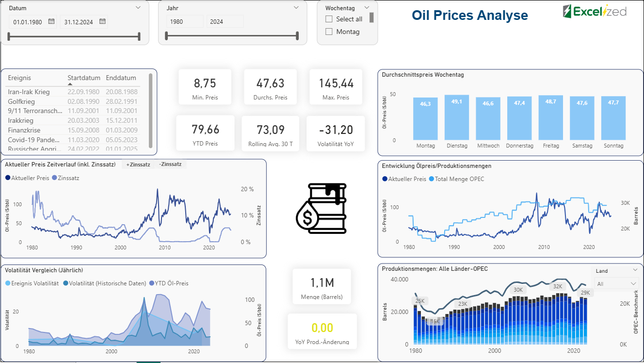The width and height of the screenshot is (644, 363).
Task: Click the Zinssatz legend entry
Action: pyautogui.click(x=65, y=178)
